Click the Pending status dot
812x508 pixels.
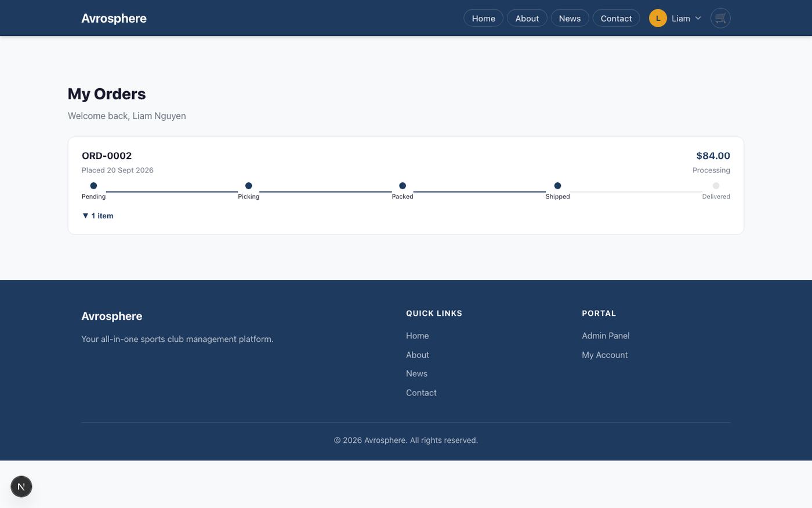coord(93,186)
